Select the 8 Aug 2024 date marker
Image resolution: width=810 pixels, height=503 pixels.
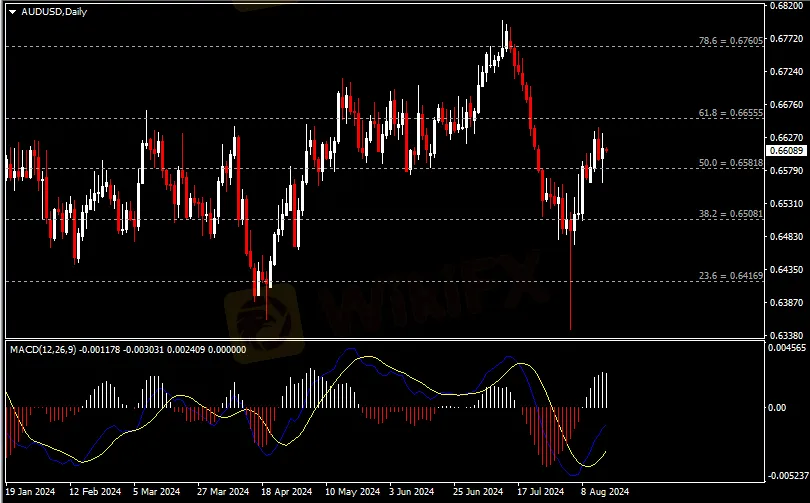point(604,492)
